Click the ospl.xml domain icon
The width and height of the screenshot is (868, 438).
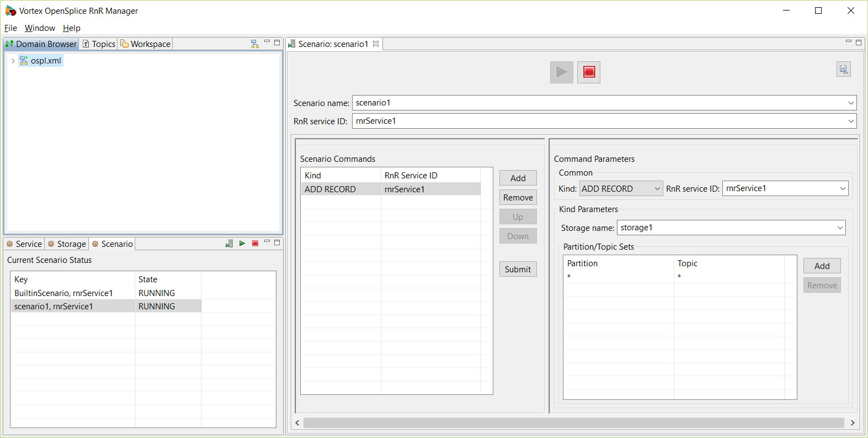coord(24,61)
